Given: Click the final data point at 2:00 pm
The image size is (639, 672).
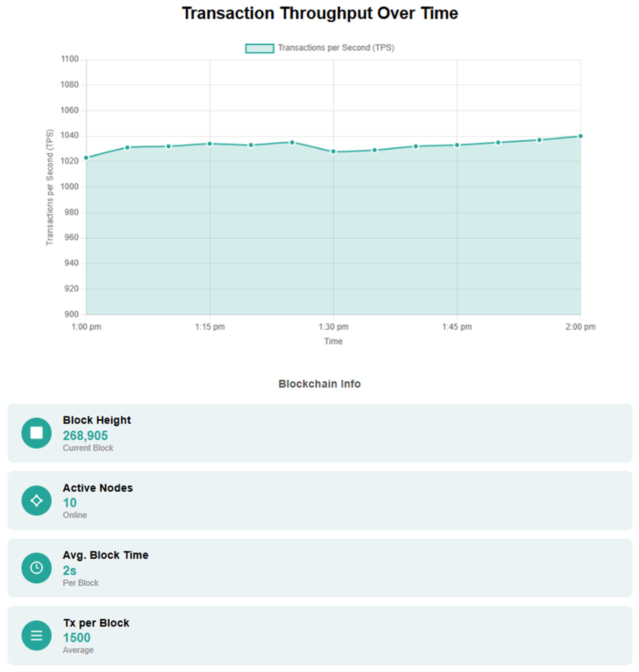Looking at the screenshot, I should (580, 136).
